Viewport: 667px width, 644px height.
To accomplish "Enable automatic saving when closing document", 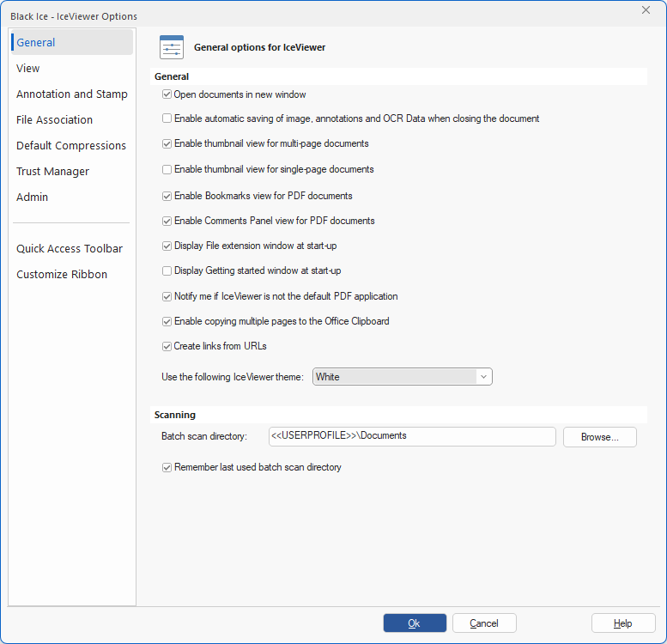I will coord(167,118).
